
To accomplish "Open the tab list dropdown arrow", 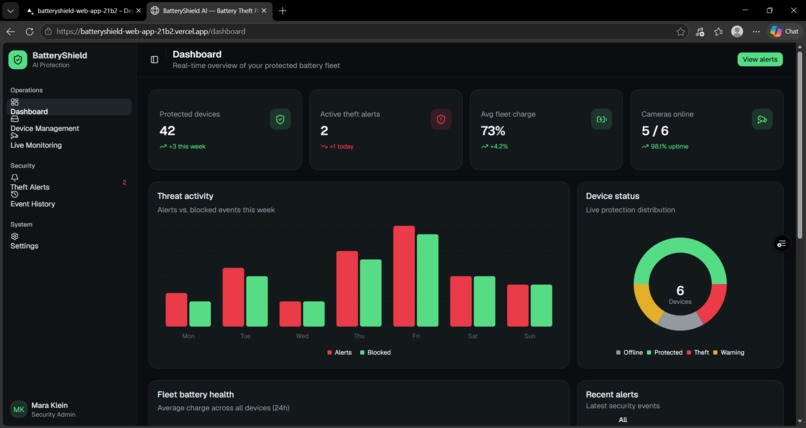I will click(x=10, y=11).
